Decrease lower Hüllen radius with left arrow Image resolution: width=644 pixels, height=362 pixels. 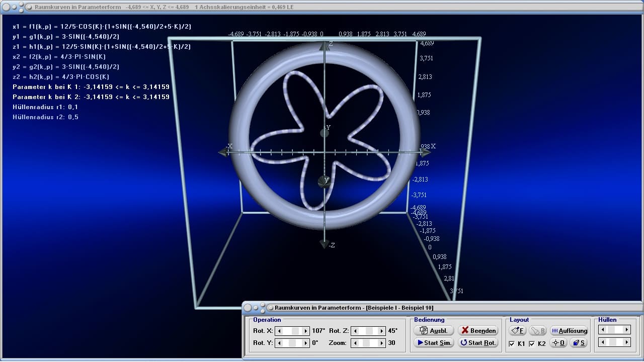point(602,342)
